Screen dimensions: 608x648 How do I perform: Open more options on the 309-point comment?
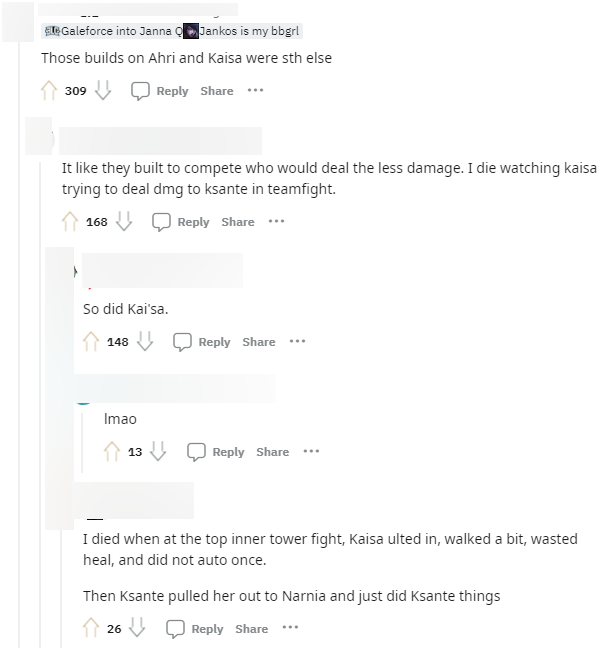tap(255, 91)
